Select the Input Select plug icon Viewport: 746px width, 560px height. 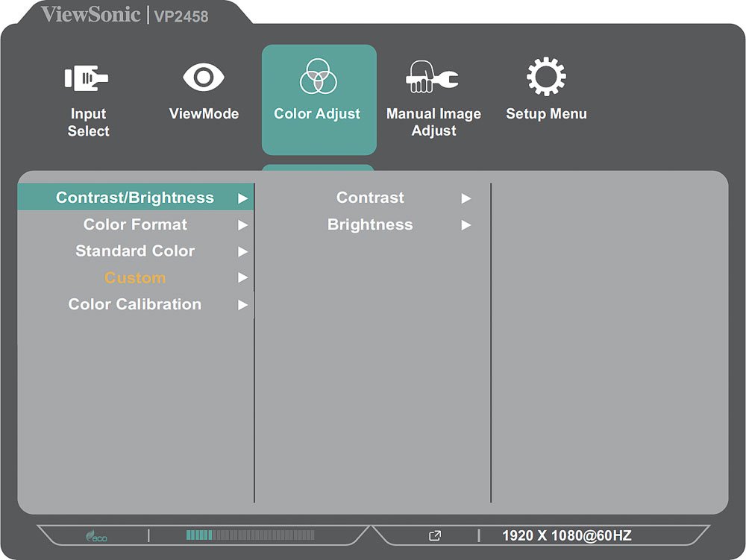click(x=87, y=78)
